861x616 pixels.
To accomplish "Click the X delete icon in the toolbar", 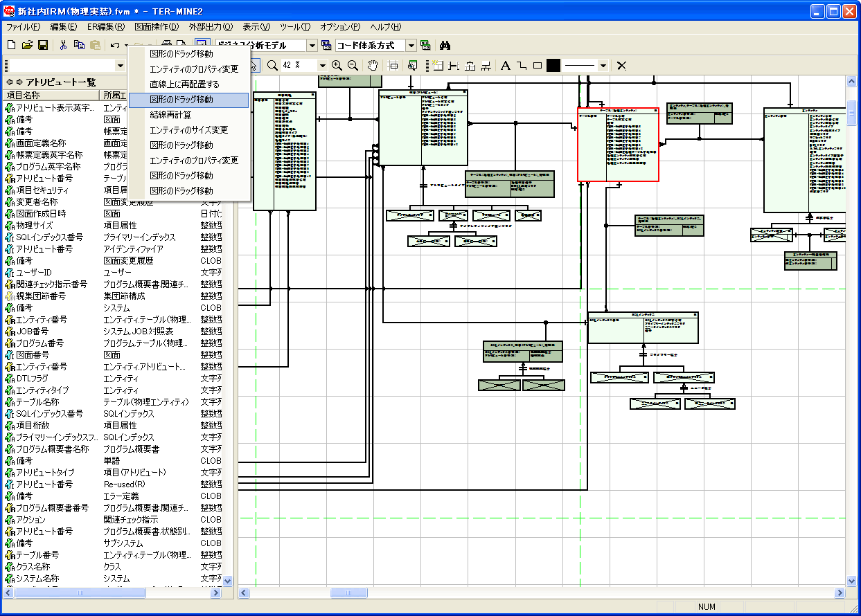I will [622, 65].
